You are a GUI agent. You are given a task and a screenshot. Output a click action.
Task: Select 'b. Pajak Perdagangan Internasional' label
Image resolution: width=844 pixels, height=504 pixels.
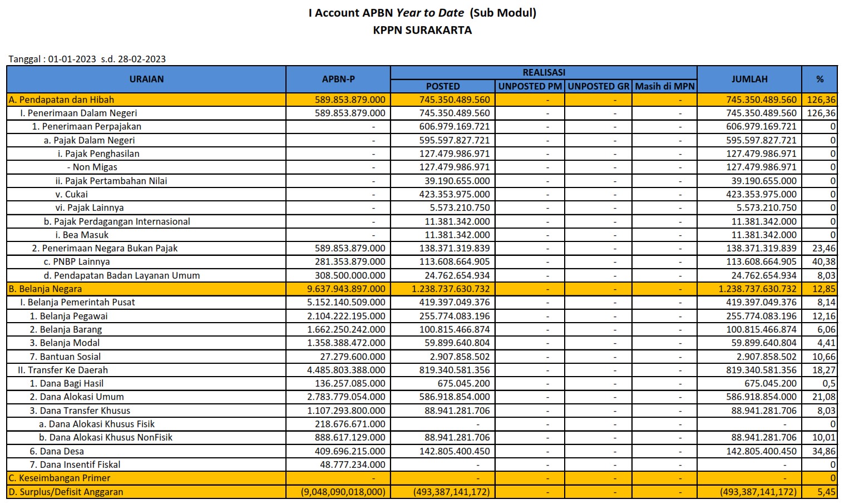(x=117, y=221)
